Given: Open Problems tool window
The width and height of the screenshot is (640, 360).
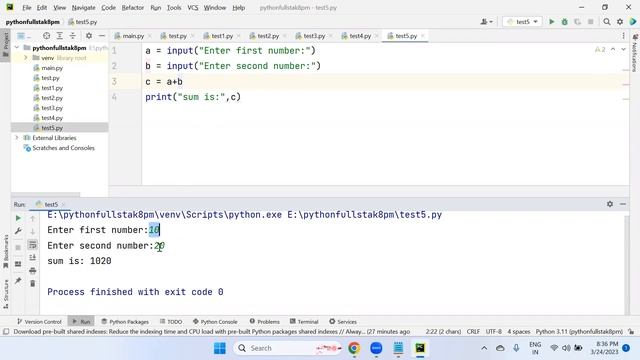Looking at the screenshot, I should 264,322.
